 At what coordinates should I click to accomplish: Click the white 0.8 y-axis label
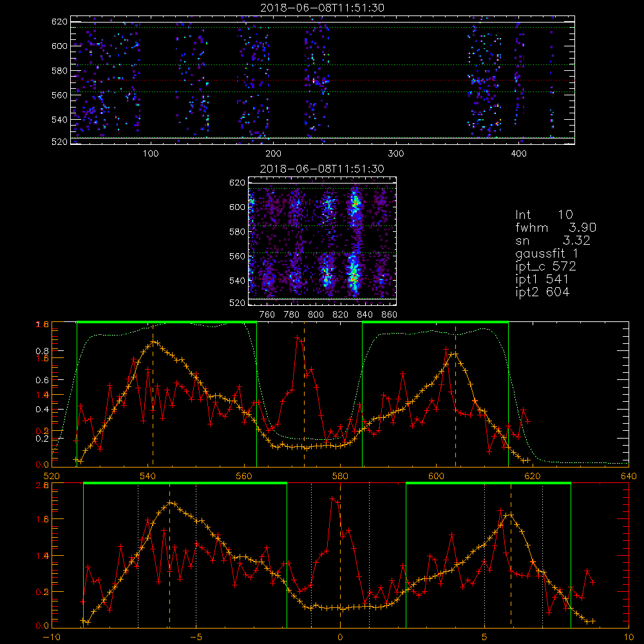pos(41,351)
